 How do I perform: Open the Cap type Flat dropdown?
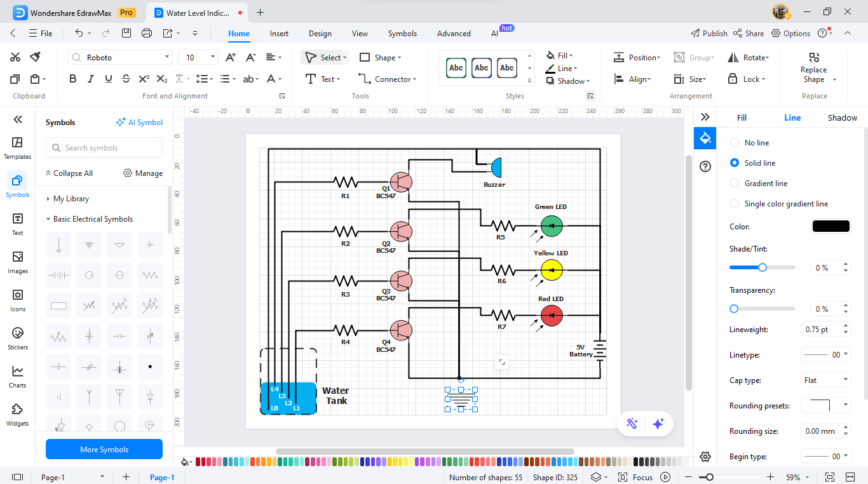click(x=825, y=380)
